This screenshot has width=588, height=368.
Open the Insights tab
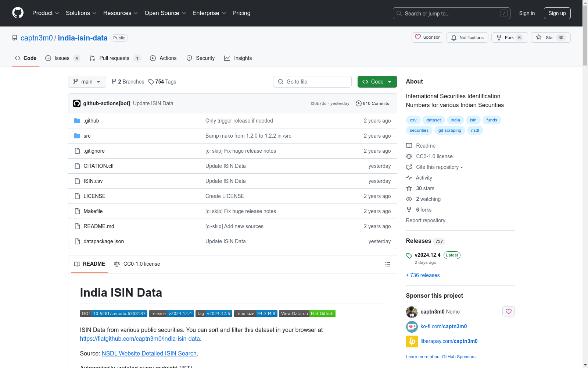238,58
